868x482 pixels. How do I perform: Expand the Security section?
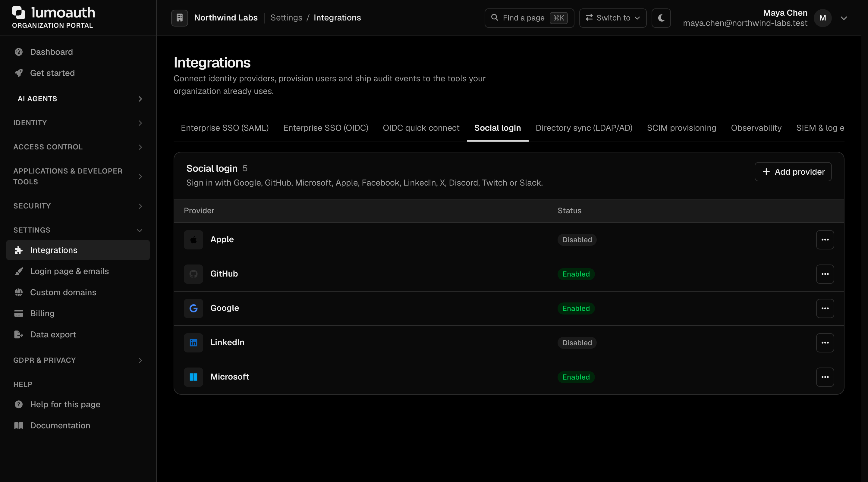tap(78, 206)
